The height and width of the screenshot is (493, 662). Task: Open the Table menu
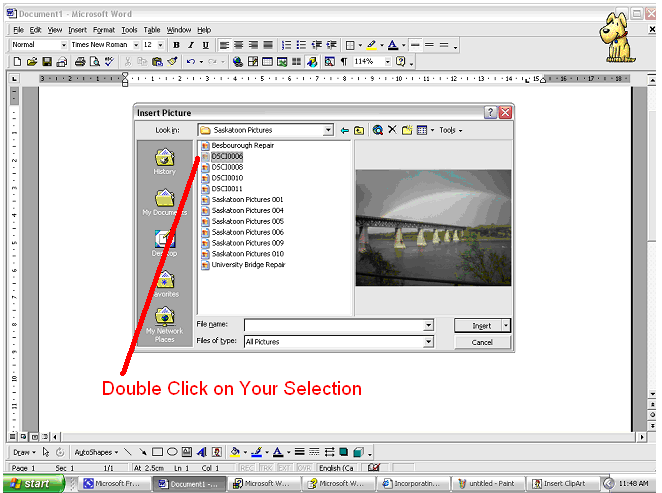[152, 30]
